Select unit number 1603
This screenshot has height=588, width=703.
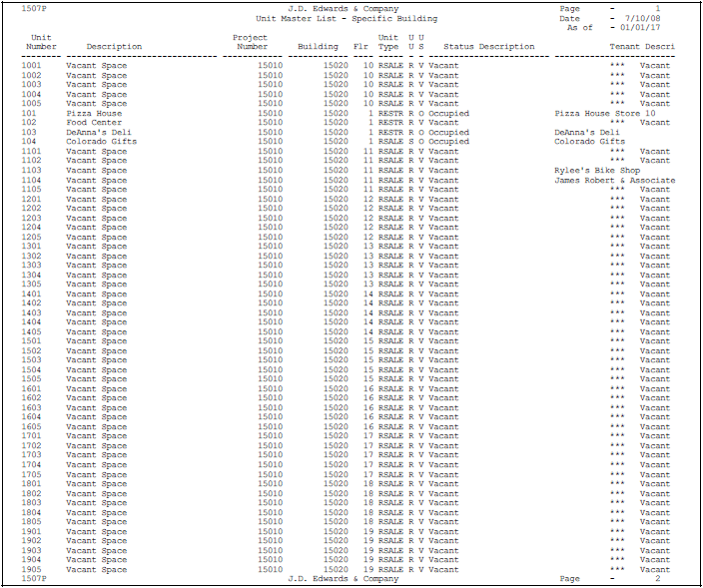[x=31, y=408]
